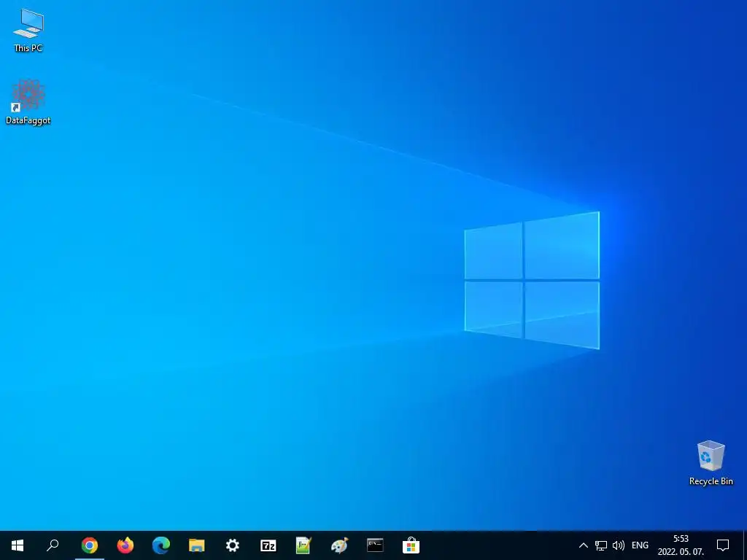The width and height of the screenshot is (747, 560).
Task: Switch input language via ENG indicator
Action: [640, 545]
